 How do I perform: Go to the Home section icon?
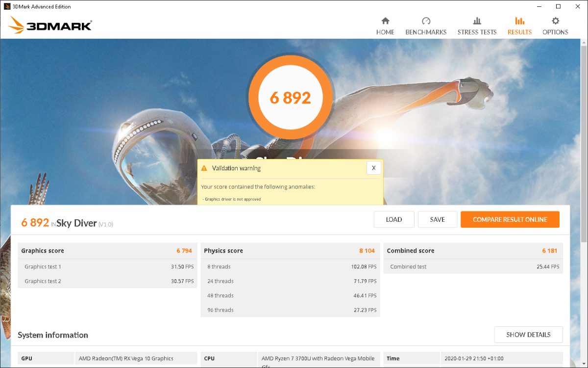pos(385,21)
